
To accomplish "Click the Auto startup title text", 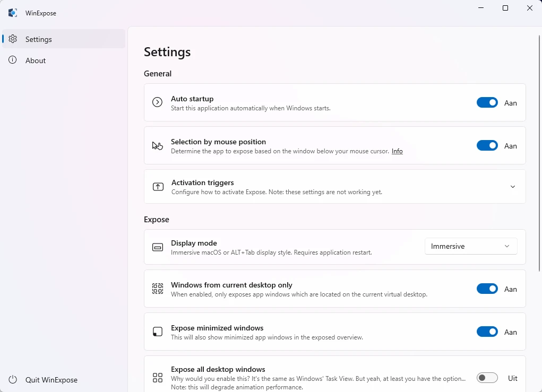I will [192, 99].
